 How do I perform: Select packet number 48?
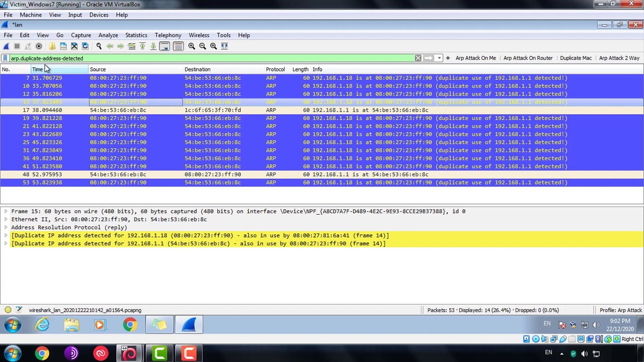click(x=322, y=174)
